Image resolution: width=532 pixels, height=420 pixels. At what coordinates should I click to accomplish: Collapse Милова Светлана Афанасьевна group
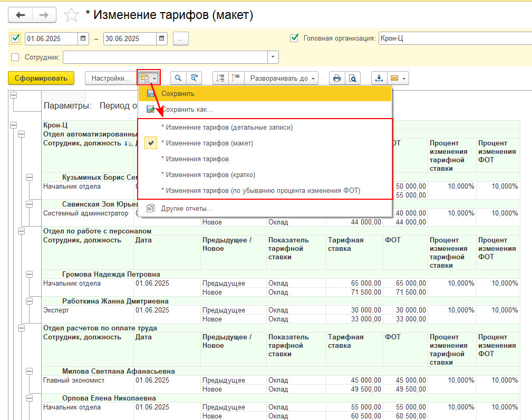click(x=30, y=371)
